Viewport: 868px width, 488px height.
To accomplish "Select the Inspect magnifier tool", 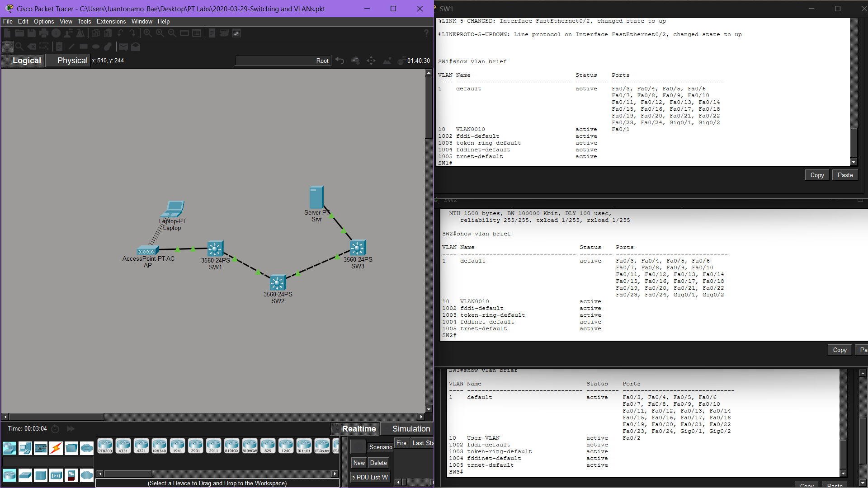I will tap(19, 46).
